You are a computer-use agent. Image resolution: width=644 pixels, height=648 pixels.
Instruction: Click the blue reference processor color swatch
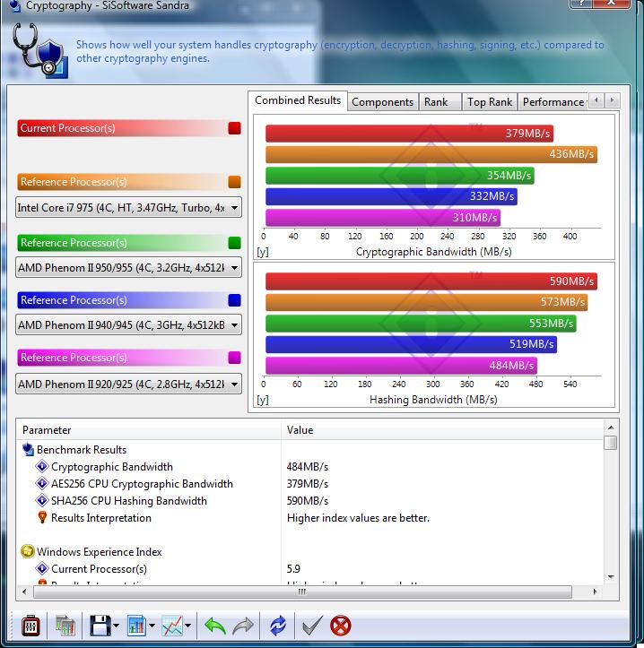[234, 300]
